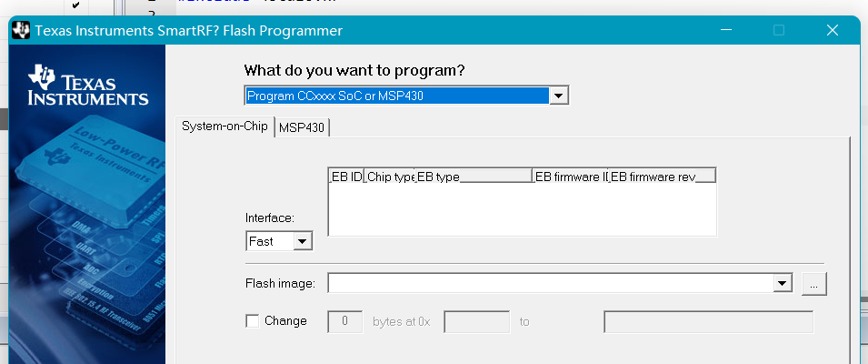Open the Flash image path dropdown
The image size is (868, 364).
click(781, 284)
